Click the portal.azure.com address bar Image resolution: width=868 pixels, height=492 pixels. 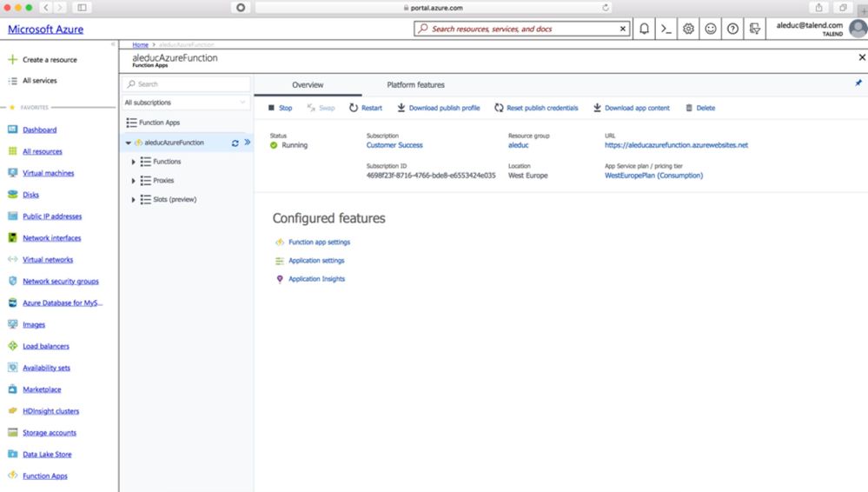point(433,8)
